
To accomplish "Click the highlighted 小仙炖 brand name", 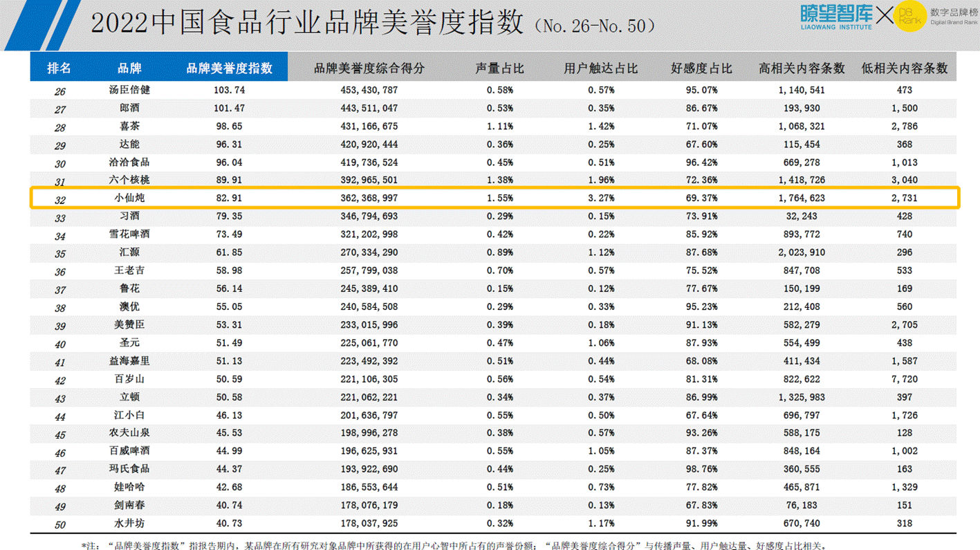I will pyautogui.click(x=129, y=198).
